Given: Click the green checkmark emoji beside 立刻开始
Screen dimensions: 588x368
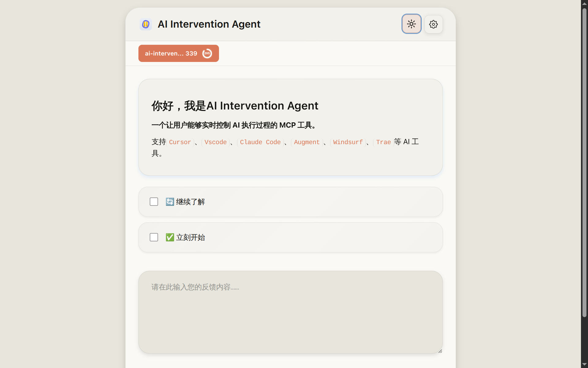Looking at the screenshot, I should [x=170, y=237].
